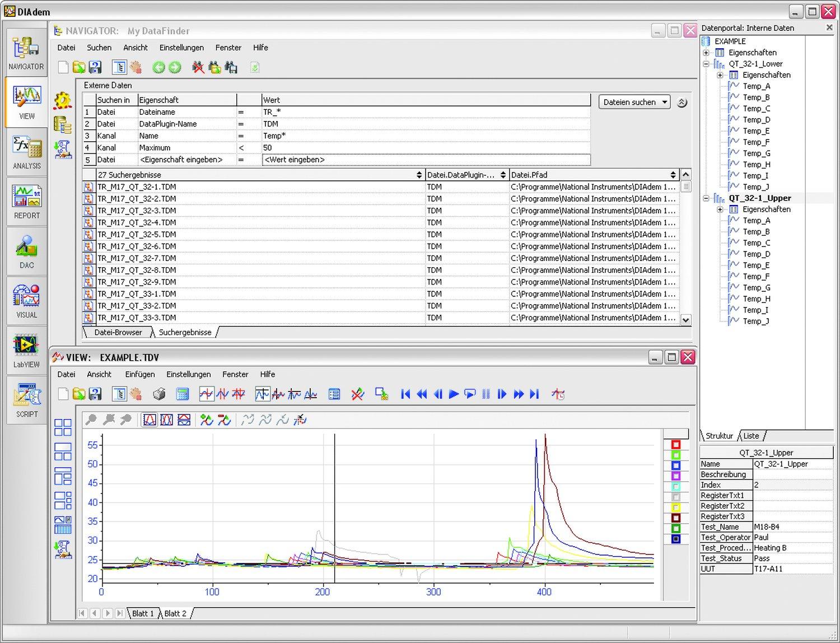Open the ANALYSIS panel in sidebar

tap(27, 152)
